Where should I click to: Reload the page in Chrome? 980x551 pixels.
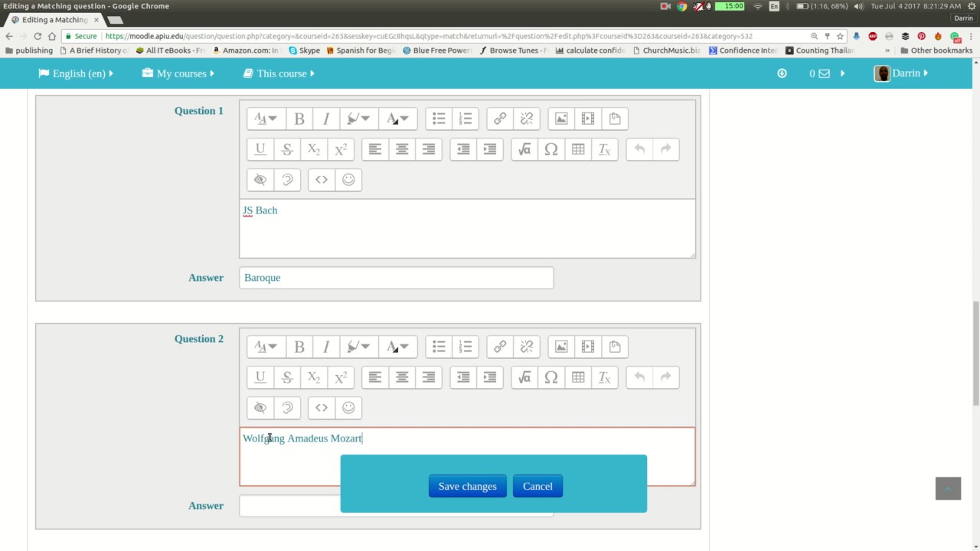pyautogui.click(x=38, y=36)
